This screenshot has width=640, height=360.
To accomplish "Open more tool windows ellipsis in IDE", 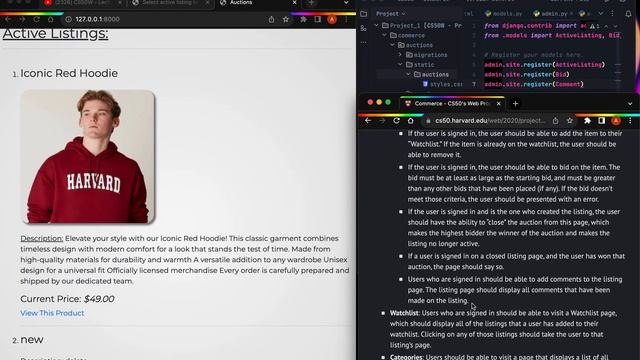I will [364, 42].
